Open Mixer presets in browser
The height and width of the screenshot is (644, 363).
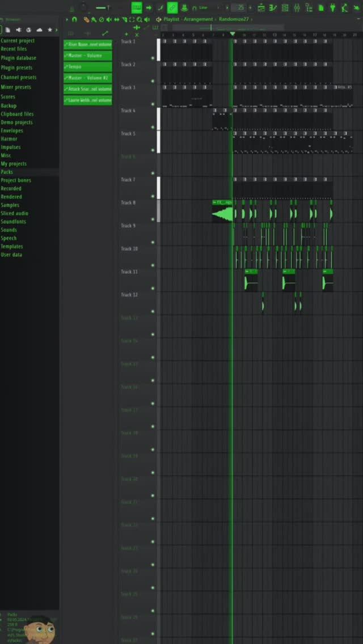click(16, 87)
